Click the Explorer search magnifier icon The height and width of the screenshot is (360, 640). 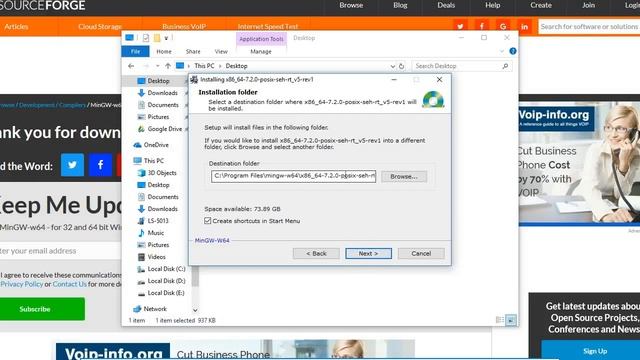click(x=505, y=66)
